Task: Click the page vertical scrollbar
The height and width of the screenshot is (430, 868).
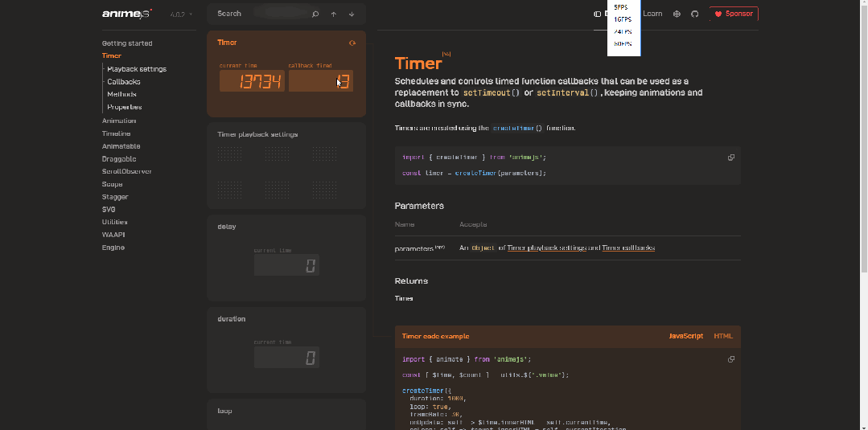Action: pyautogui.click(x=863, y=138)
